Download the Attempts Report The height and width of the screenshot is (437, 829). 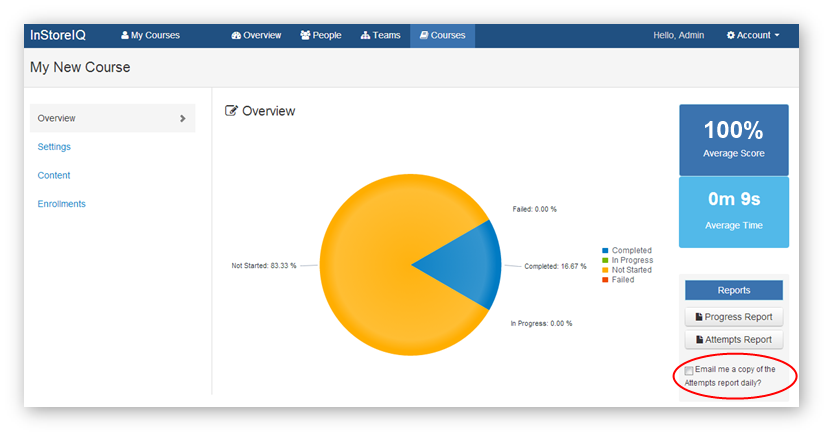pyautogui.click(x=733, y=339)
